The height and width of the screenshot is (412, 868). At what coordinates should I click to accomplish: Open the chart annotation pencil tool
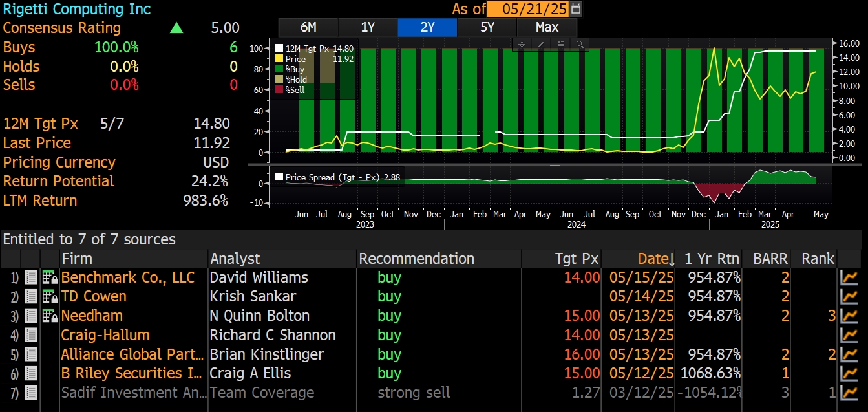point(541,44)
